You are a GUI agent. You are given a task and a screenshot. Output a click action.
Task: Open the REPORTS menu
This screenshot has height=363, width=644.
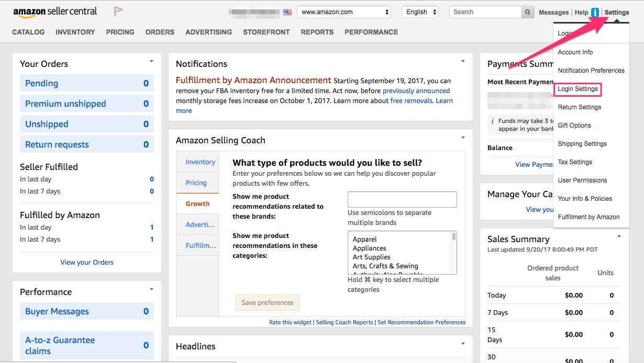[x=317, y=32]
